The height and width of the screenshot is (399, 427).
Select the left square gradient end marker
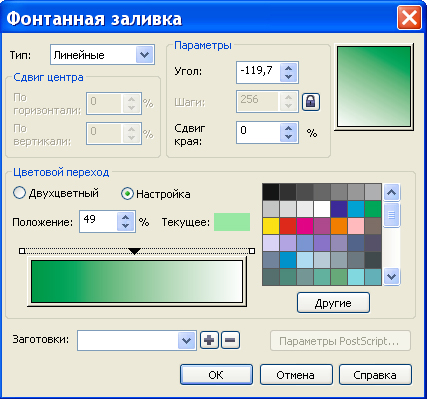pyautogui.click(x=22, y=251)
